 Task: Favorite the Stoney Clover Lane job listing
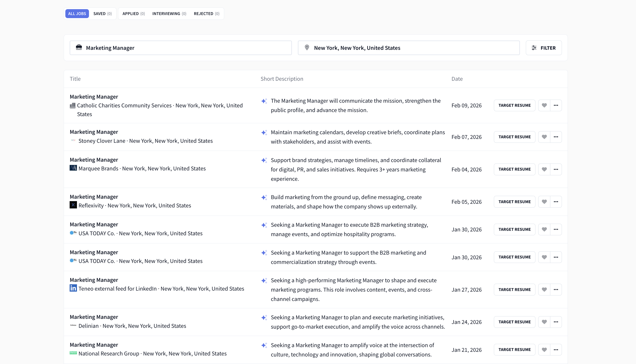point(544,137)
